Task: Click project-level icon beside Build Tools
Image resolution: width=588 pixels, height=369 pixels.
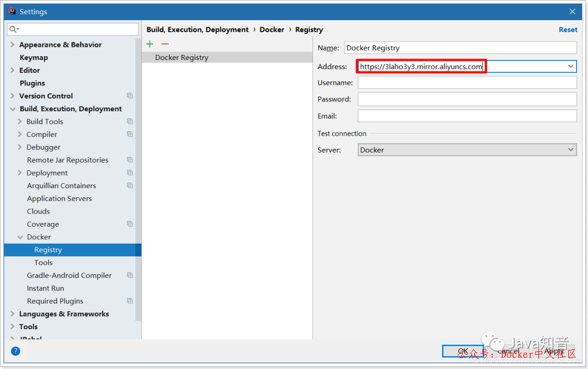Action: point(130,122)
